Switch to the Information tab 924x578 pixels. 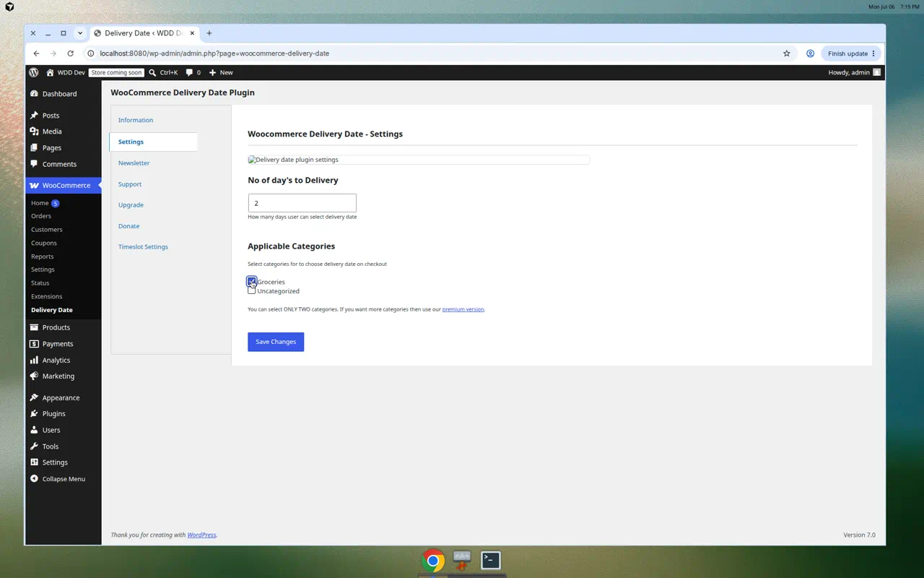click(x=136, y=120)
